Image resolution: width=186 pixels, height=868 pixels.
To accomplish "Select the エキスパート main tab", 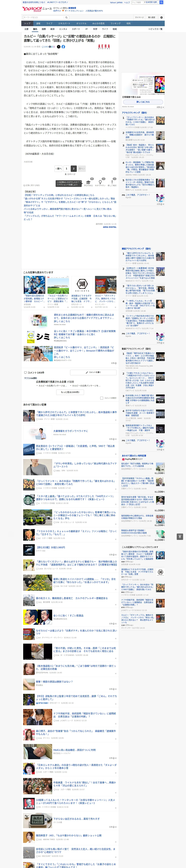I will (x=64, y=24).
